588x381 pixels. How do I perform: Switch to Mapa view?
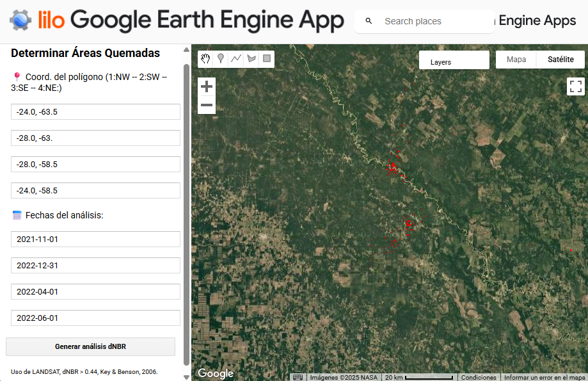point(516,60)
